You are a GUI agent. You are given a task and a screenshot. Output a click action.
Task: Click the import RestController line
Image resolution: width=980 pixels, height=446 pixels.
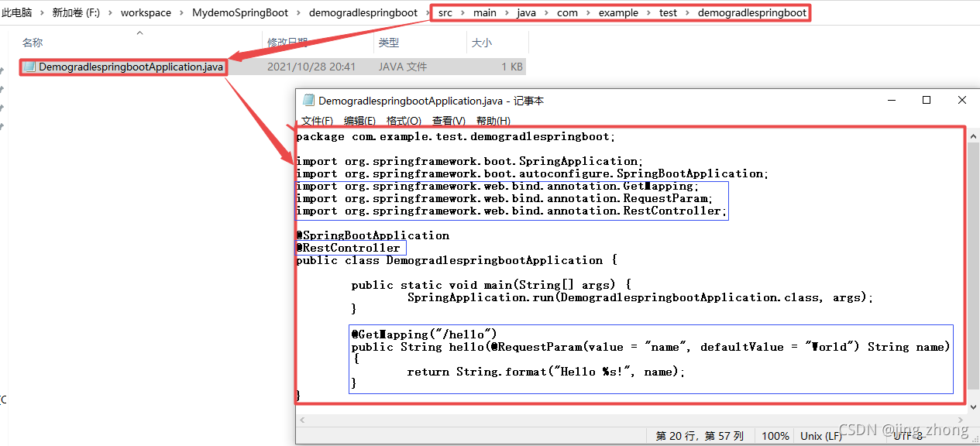coord(510,211)
